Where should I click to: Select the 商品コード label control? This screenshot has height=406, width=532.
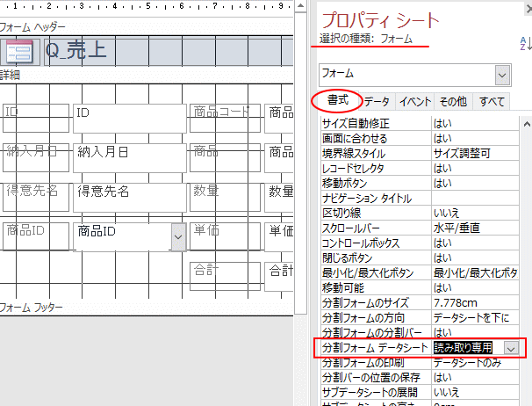[225, 119]
